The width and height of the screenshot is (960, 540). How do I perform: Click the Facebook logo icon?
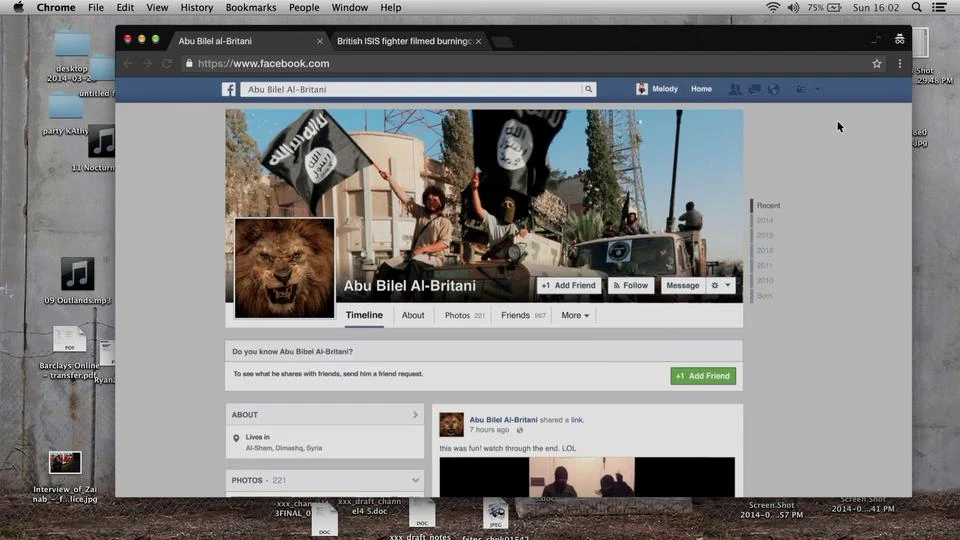tap(228, 89)
